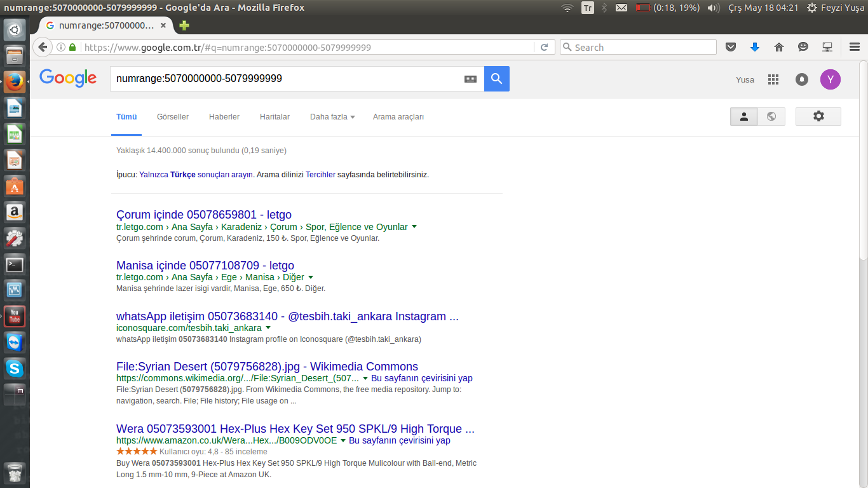Click the blue Google search magnifier button
This screenshot has height=488, width=868.
tap(496, 79)
